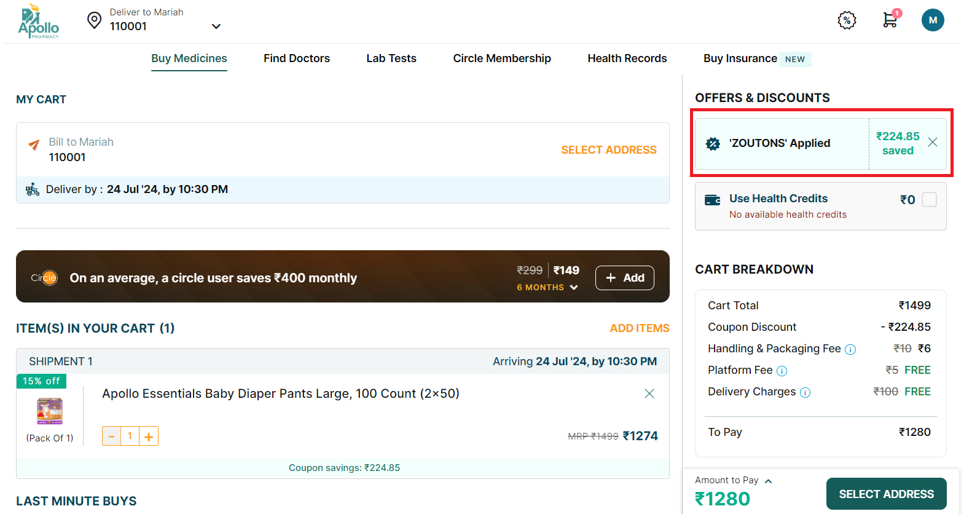The width and height of the screenshot is (980, 514).
Task: Open the 6 Months plan dropdown
Action: pyautogui.click(x=547, y=287)
